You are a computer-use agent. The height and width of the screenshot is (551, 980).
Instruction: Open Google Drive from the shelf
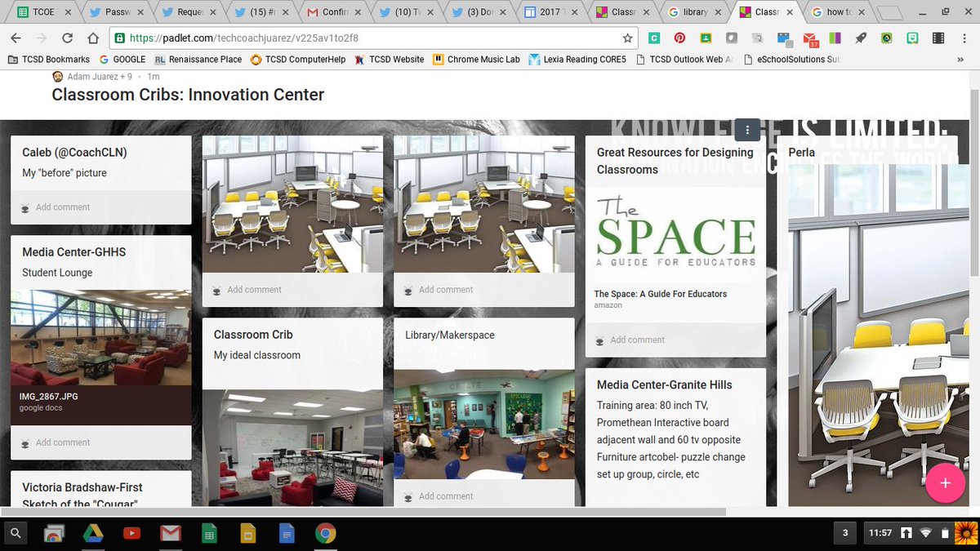tap(93, 534)
